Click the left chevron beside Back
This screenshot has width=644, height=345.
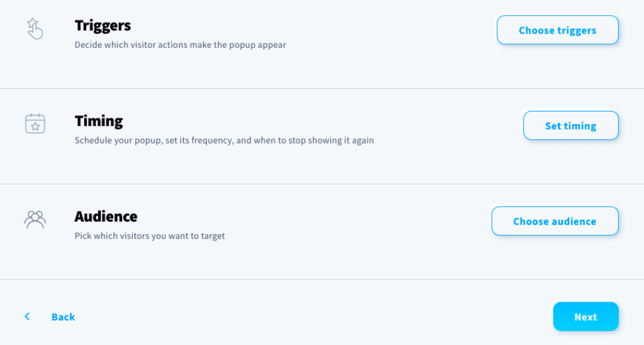pyautogui.click(x=27, y=317)
